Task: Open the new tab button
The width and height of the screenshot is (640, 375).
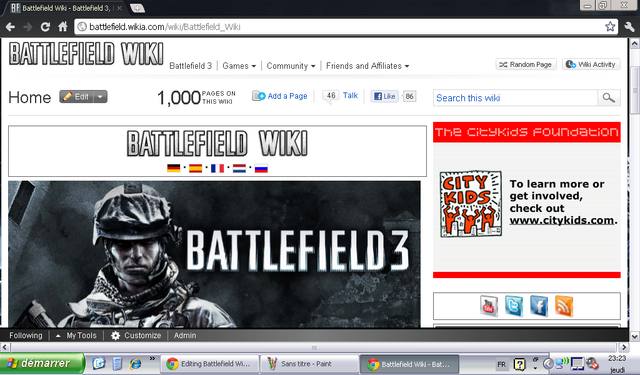Action: (x=137, y=8)
